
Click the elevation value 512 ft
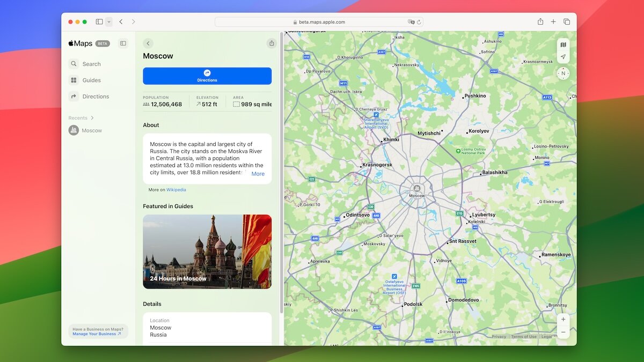[209, 105]
